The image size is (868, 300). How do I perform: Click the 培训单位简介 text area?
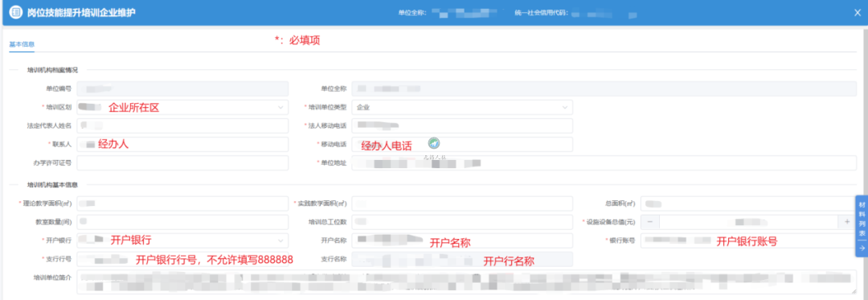coord(467,282)
